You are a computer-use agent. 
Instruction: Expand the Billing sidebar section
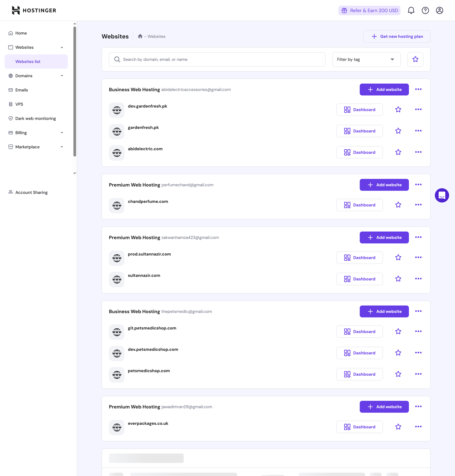62,133
